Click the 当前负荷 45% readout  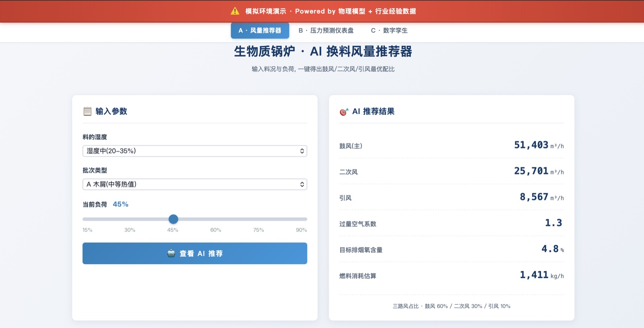120,204
